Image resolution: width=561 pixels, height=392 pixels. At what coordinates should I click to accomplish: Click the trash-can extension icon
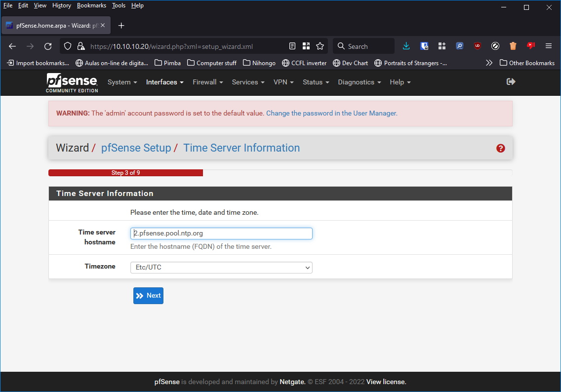[513, 45]
